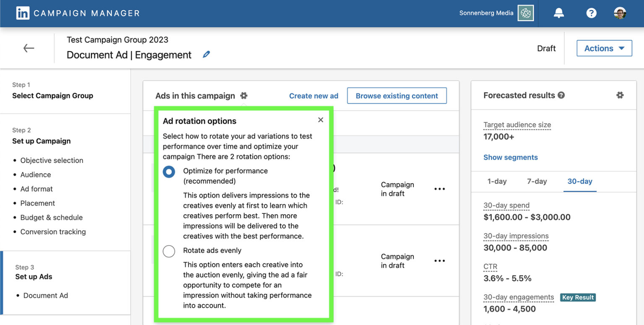Close the Ad rotation options dialog
Viewport: 644px width, 325px height.
coord(320,120)
